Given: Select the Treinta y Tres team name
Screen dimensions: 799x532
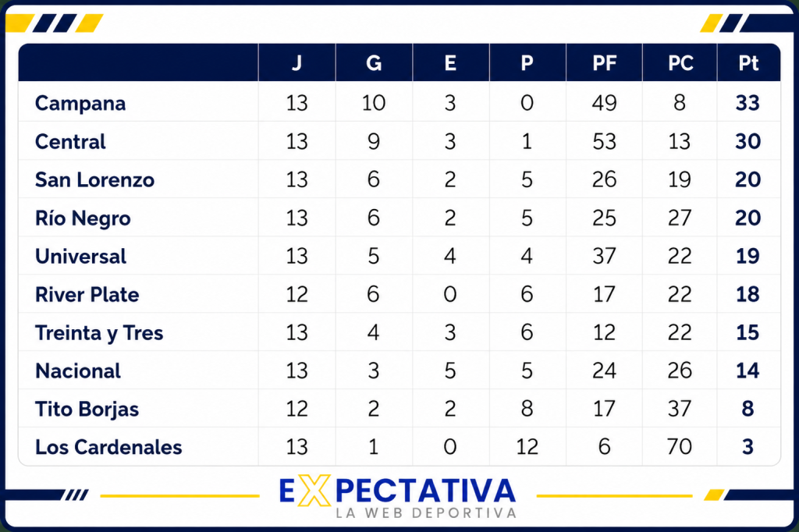Looking at the screenshot, I should tap(99, 333).
